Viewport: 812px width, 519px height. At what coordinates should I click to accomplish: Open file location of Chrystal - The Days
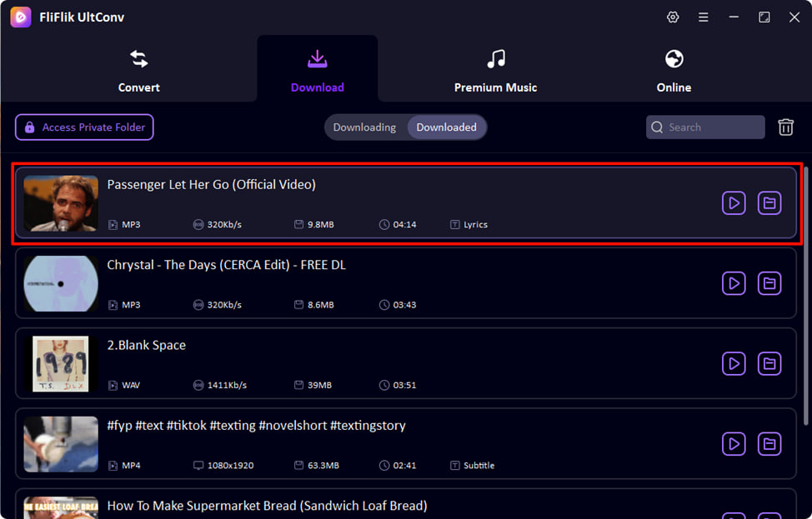(x=769, y=283)
